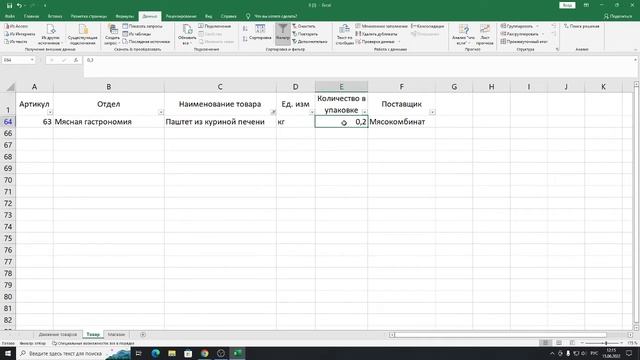Click Flash Fill (Мгновенное заполнение)
The height and width of the screenshot is (360, 640).
(381, 26)
